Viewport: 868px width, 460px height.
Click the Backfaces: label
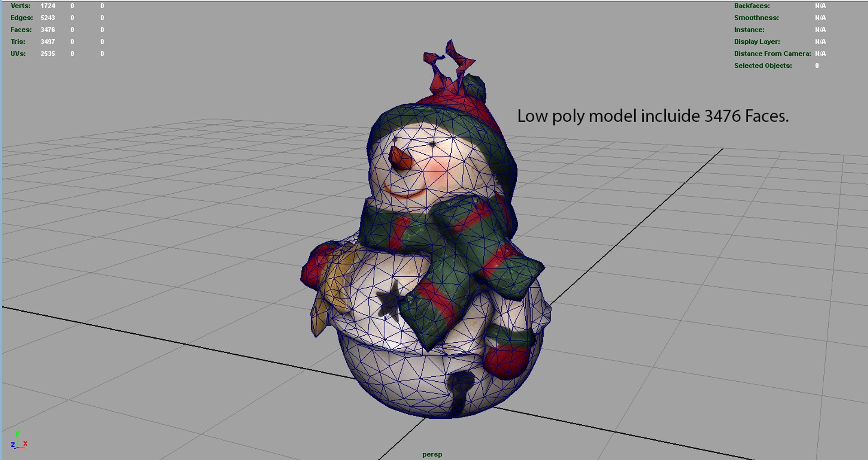(x=752, y=6)
